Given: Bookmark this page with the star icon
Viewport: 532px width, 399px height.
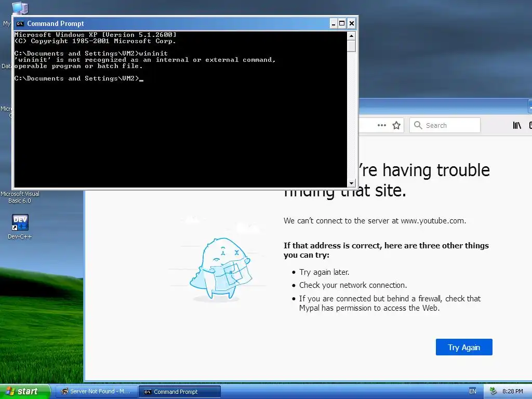Looking at the screenshot, I should click(x=396, y=126).
